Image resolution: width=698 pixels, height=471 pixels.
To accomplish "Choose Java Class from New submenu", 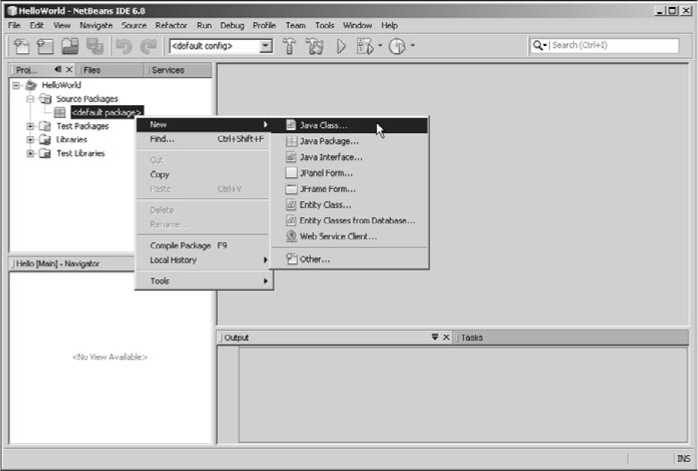I will 349,125.
